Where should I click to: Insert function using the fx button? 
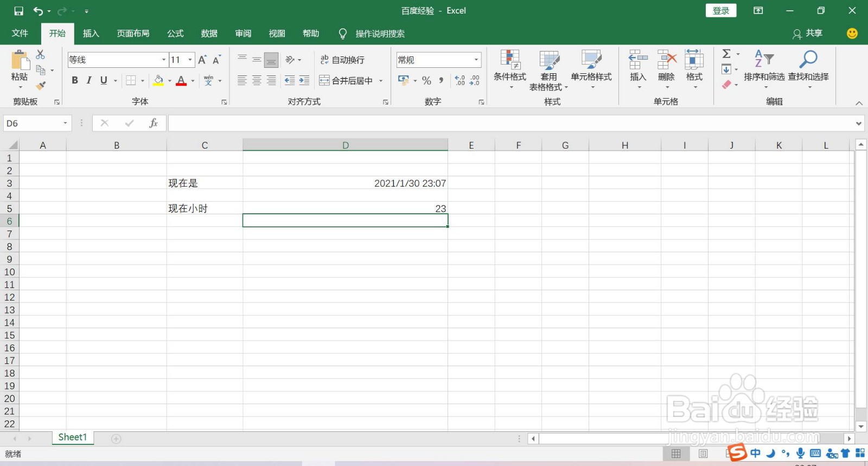coord(154,123)
